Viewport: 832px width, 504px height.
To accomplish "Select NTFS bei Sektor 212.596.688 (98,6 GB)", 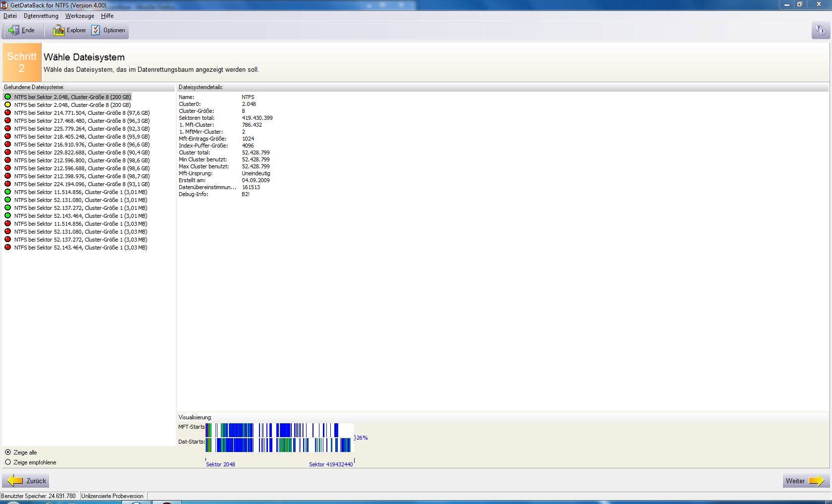I will tap(82, 168).
